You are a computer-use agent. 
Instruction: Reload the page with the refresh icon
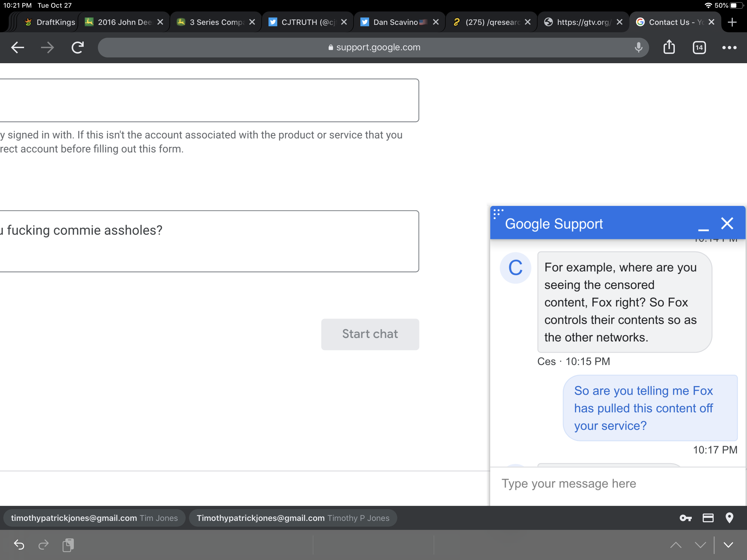coord(78,48)
